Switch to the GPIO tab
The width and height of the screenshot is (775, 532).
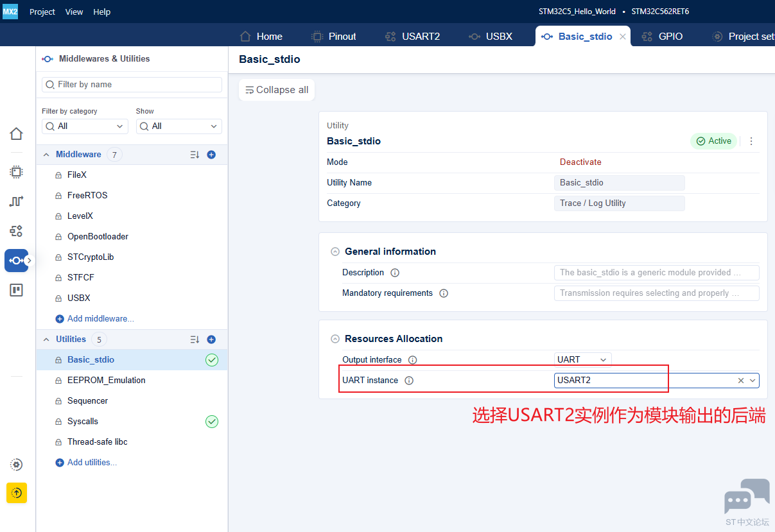click(x=663, y=37)
